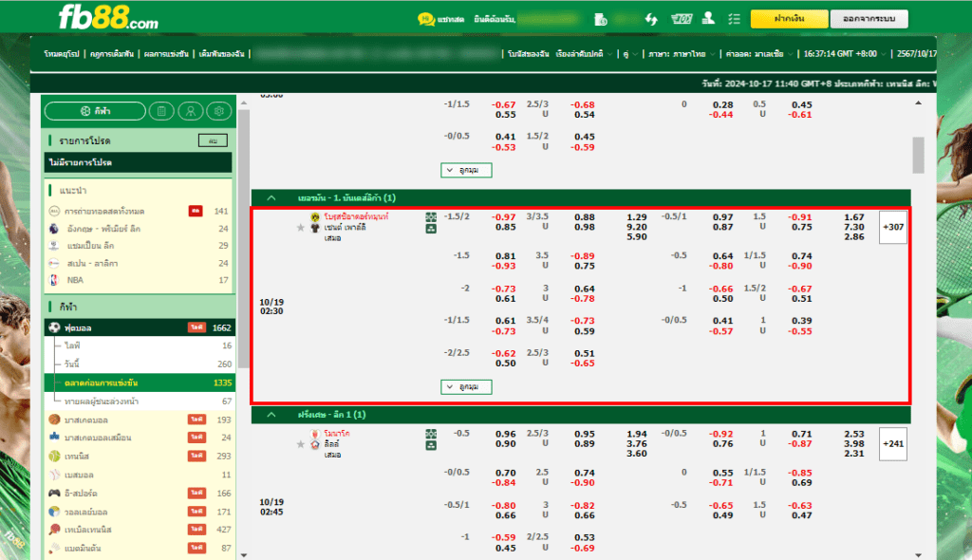Image resolution: width=972 pixels, height=560 pixels.
Task: Open the +307 more markets button
Action: pos(893,227)
